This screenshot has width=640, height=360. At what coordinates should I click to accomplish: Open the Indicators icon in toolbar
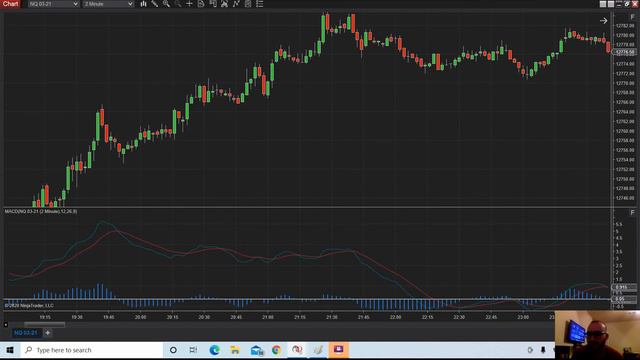(x=224, y=4)
